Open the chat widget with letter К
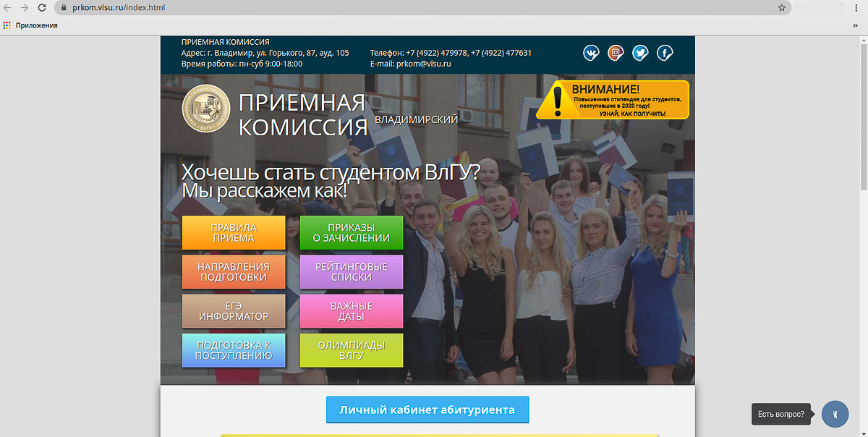This screenshot has height=437, width=868. tap(835, 414)
